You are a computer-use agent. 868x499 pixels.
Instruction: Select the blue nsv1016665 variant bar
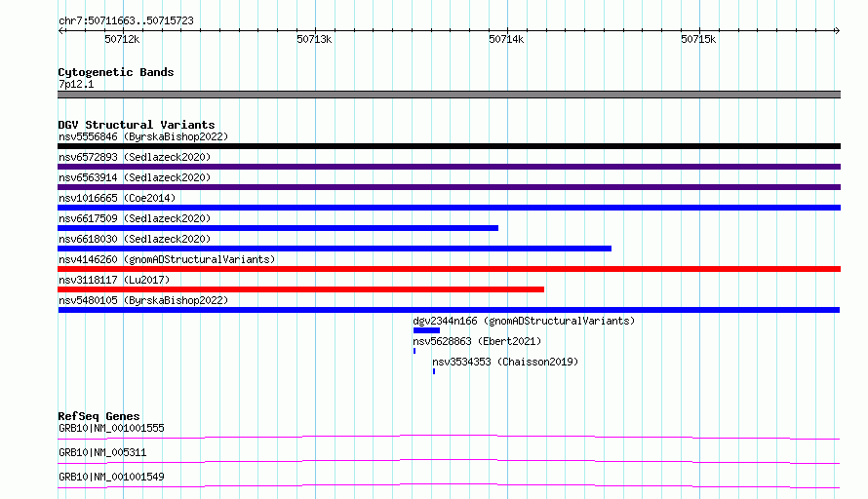(x=449, y=208)
